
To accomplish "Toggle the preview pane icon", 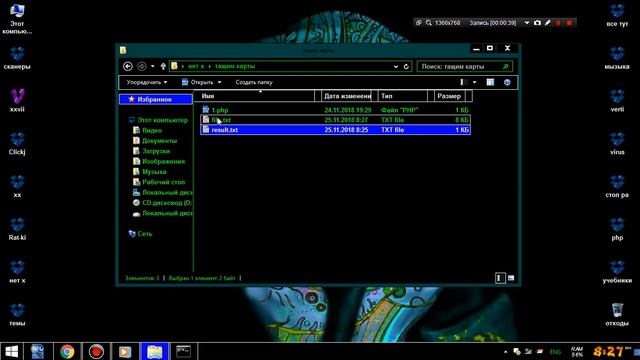I will click(x=490, y=82).
